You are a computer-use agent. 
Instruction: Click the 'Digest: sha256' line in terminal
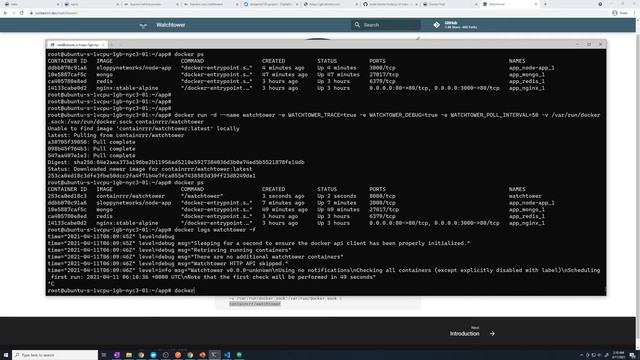pyautogui.click(x=176, y=162)
